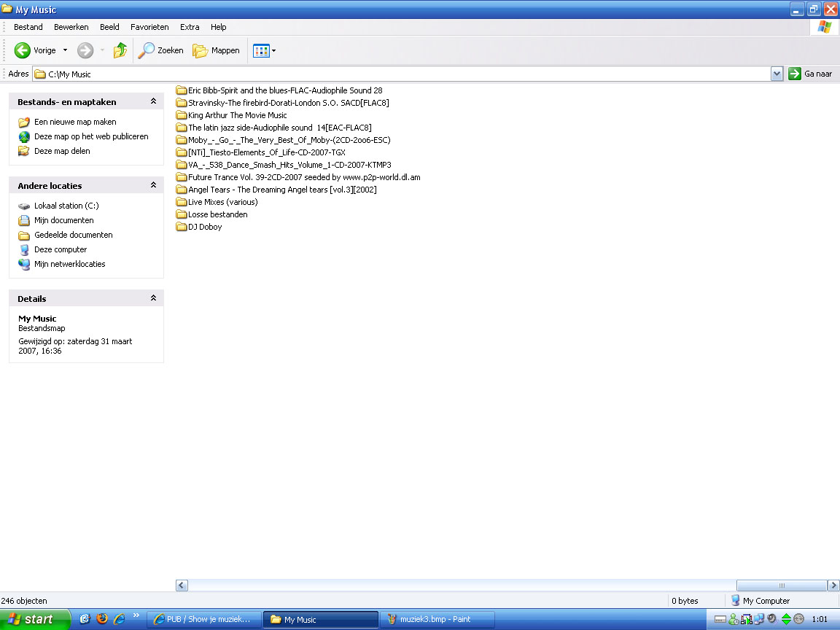Select the Stravinsky-The firebird folder icon
Screen dimensions: 840x630
181,103
